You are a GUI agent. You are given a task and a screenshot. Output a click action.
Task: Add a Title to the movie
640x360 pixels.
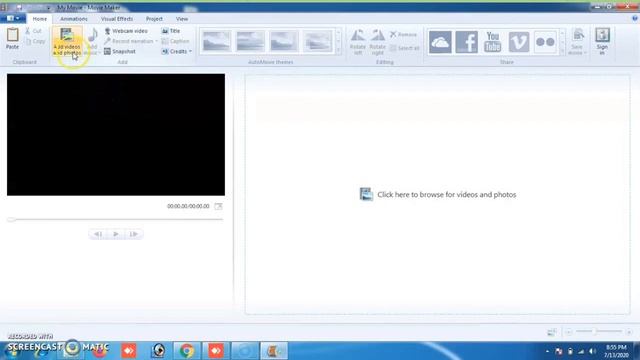171,31
